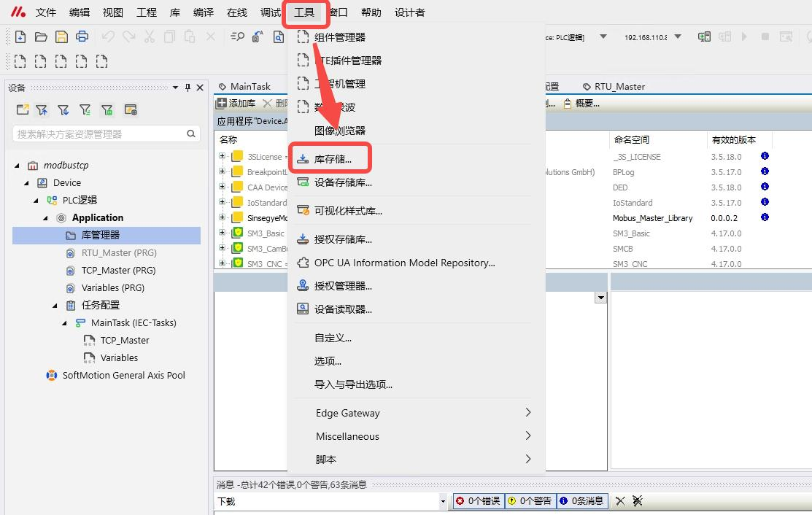Click the 添加库 button
The image size is (812, 515).
(x=236, y=103)
